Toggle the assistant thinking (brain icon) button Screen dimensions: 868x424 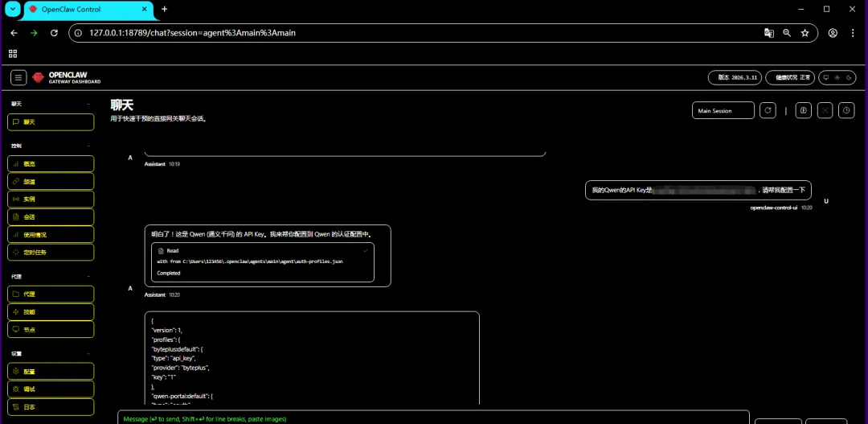(x=804, y=110)
